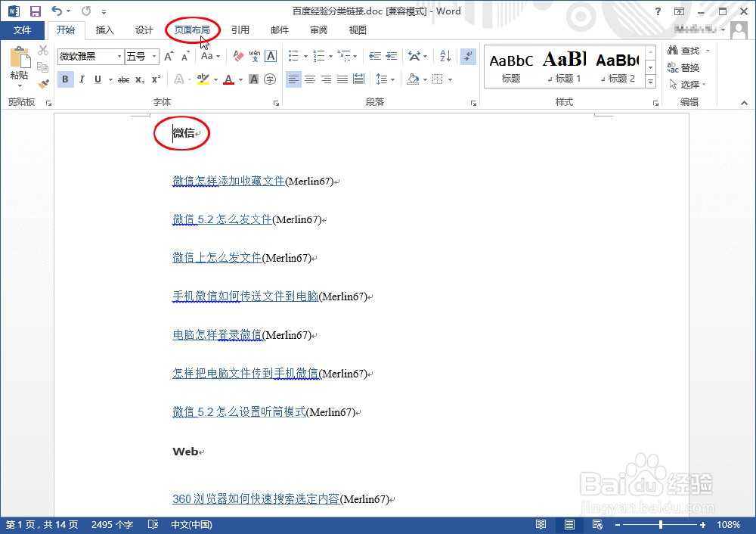Viewport: 756px width, 534px height.
Task: Align paragraph text right
Action: coord(327,79)
